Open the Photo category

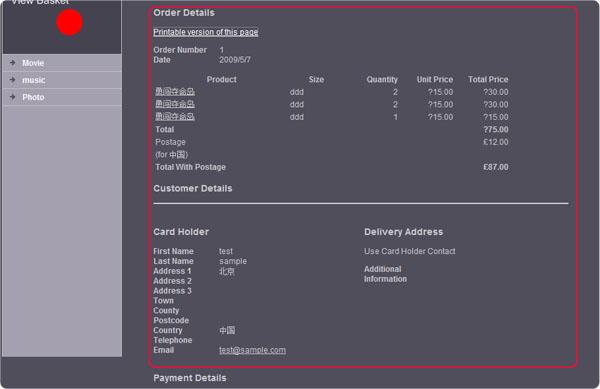tap(33, 97)
